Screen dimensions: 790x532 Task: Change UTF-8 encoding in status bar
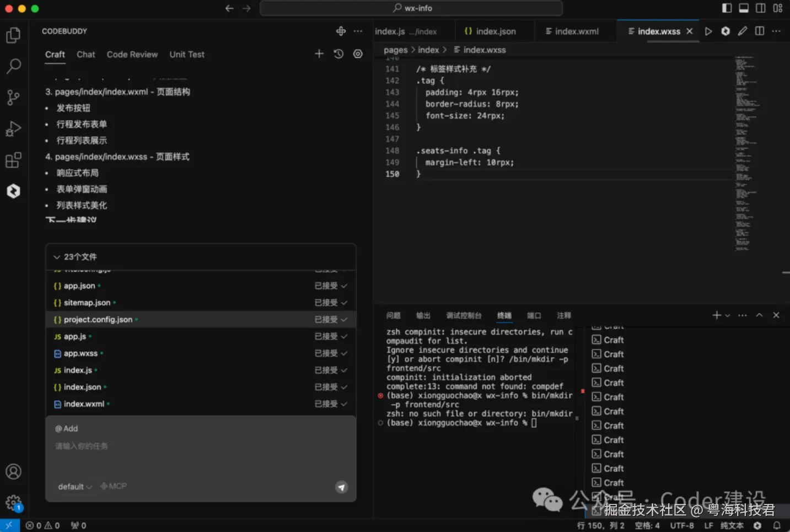[x=682, y=525]
